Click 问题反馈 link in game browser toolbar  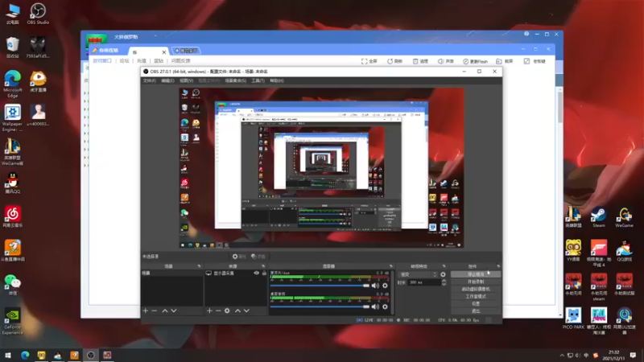click(180, 61)
